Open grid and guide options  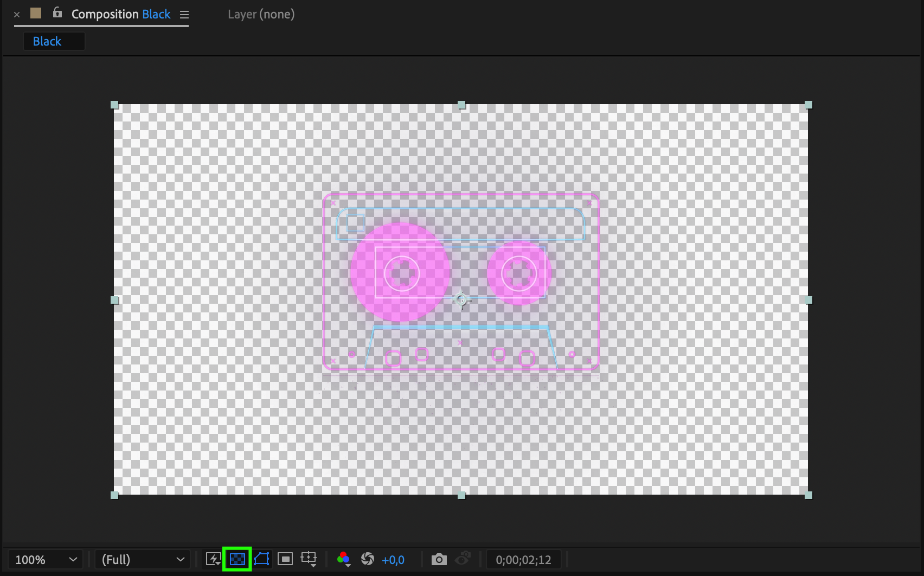click(309, 559)
